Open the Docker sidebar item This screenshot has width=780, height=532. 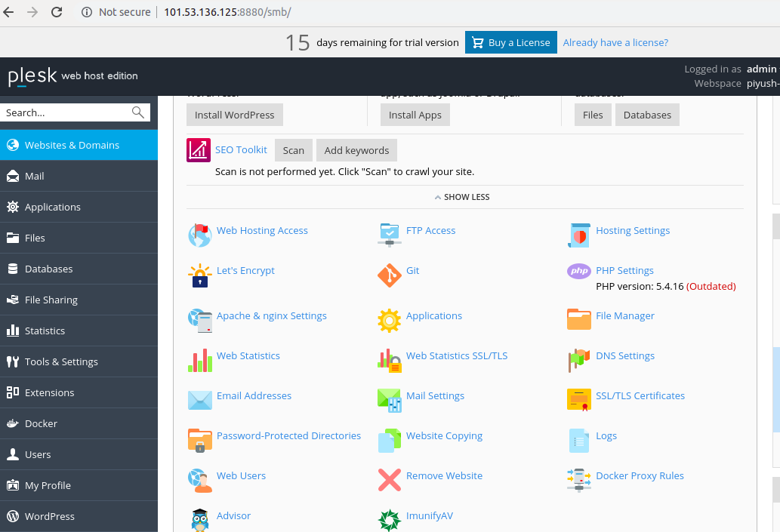(x=79, y=423)
